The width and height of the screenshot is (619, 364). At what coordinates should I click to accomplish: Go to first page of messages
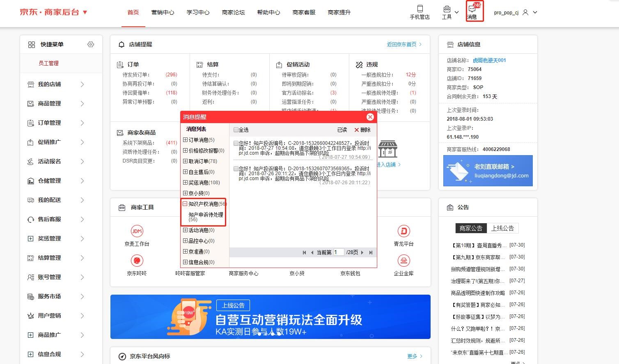(304, 252)
